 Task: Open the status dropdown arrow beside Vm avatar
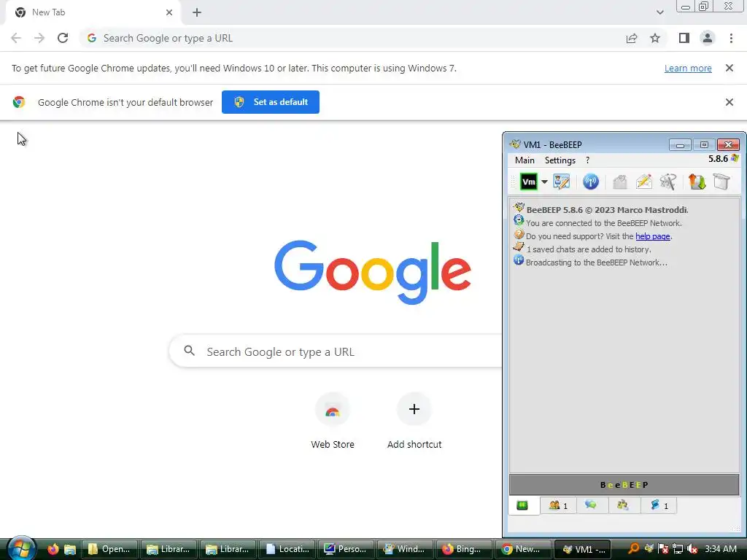544,182
